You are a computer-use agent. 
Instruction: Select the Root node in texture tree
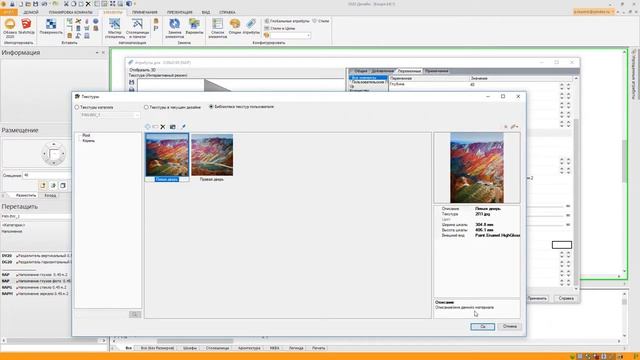coord(86,135)
